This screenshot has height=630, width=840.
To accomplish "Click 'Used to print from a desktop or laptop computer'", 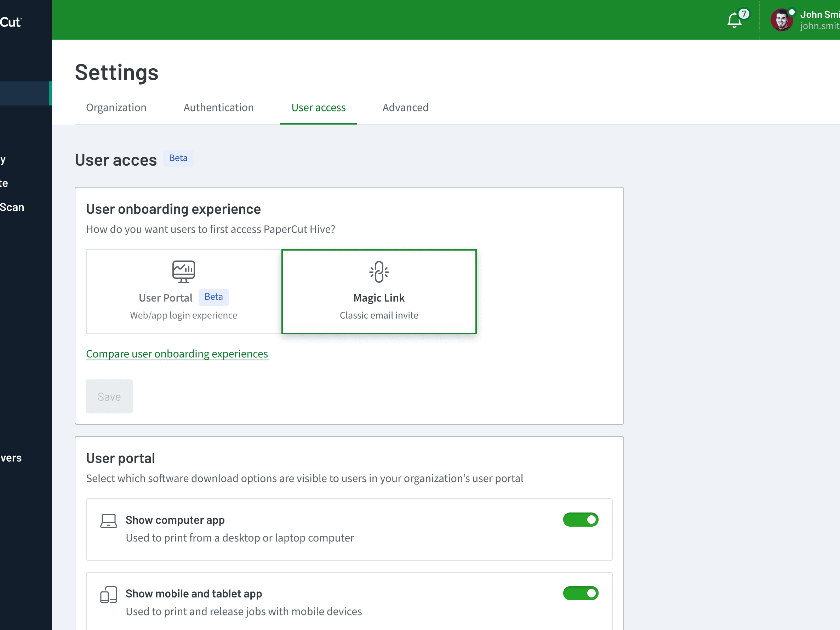I will pyautogui.click(x=240, y=538).
